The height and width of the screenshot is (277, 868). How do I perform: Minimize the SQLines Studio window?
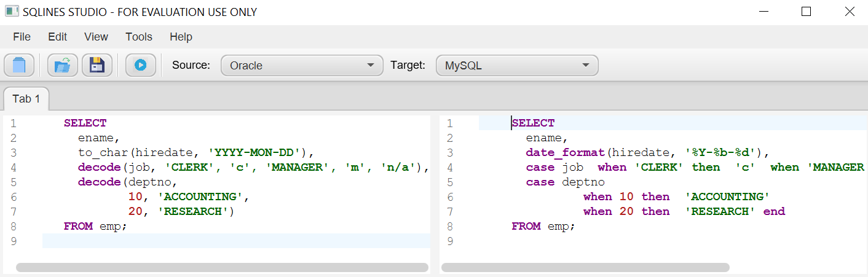[x=764, y=12]
